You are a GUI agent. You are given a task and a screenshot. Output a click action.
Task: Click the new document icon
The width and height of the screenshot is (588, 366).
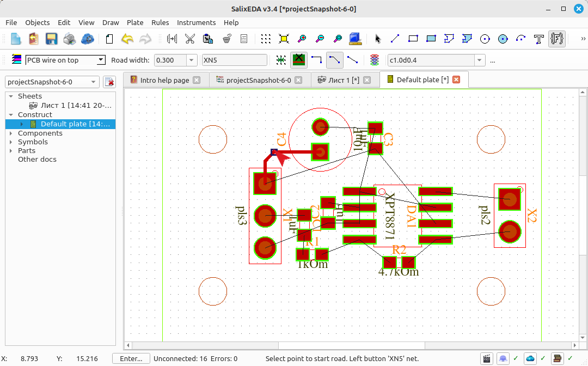(16, 39)
